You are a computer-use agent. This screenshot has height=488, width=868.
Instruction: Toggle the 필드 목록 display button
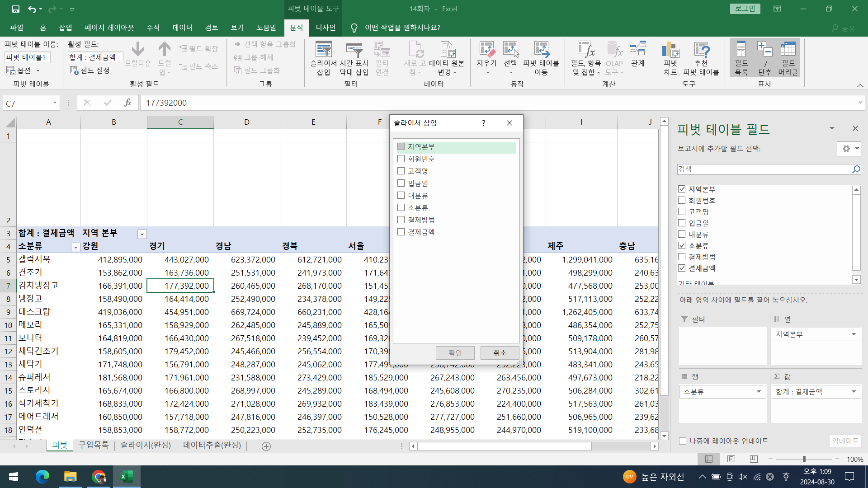point(741,58)
